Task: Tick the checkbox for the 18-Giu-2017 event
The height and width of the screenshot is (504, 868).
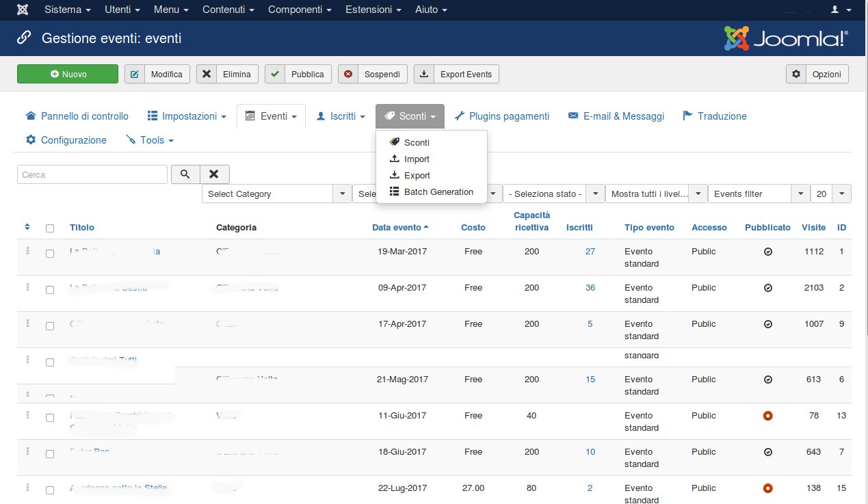Action: [50, 453]
